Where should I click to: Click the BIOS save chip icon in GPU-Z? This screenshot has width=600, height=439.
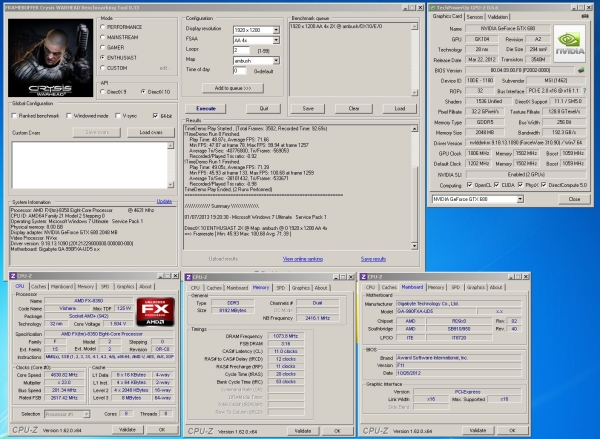point(581,70)
